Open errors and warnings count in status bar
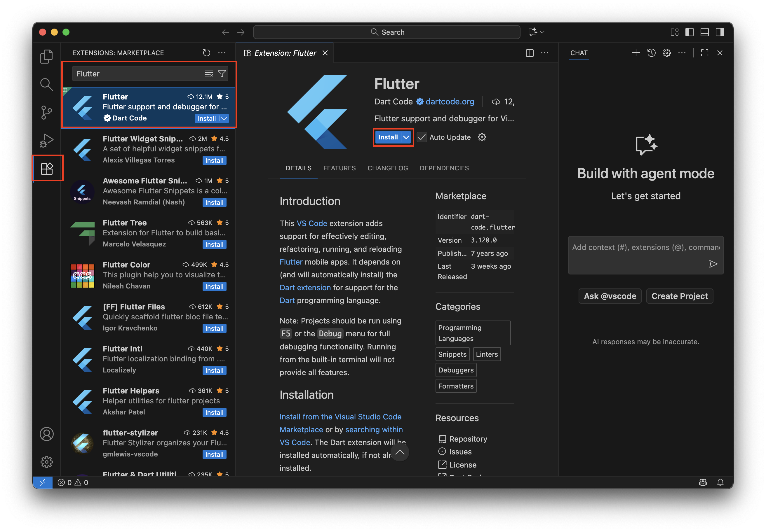The image size is (766, 532). point(73,482)
